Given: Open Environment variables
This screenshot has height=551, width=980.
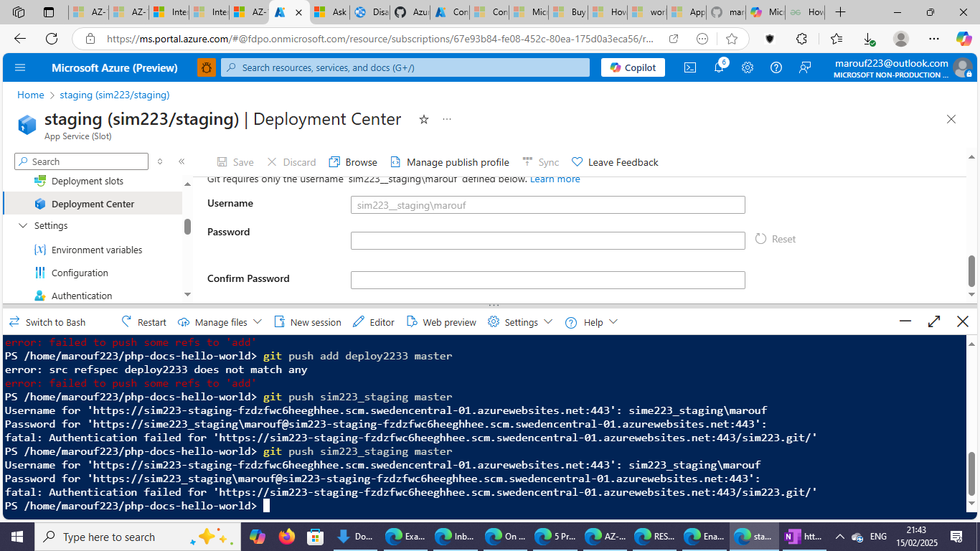Looking at the screenshot, I should tap(97, 250).
